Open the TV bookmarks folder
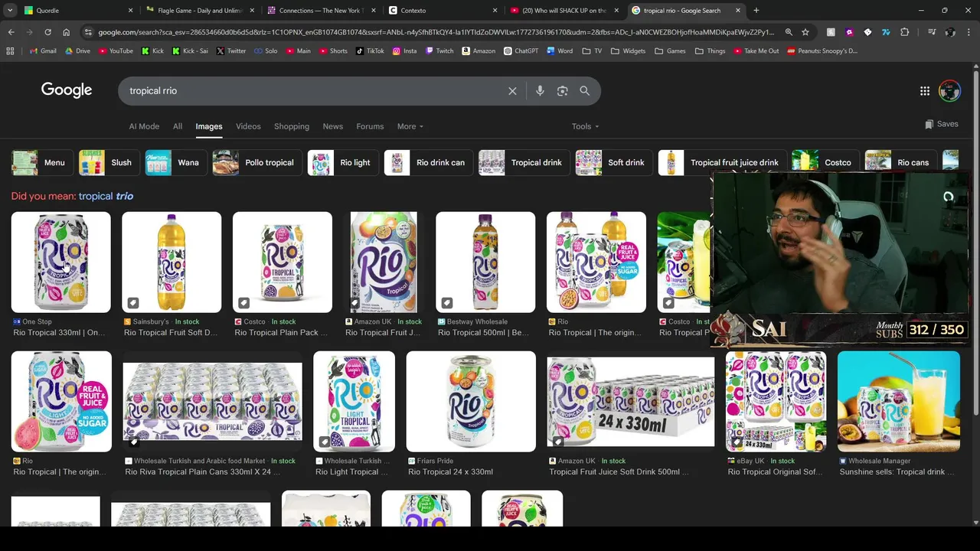Screen dimensions: 980x551 (592, 51)
